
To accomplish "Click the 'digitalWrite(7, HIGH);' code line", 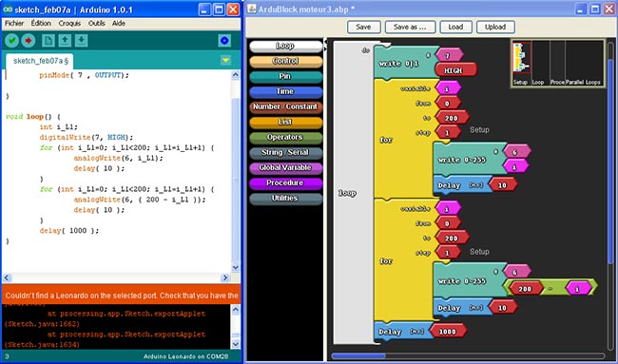I will (87, 137).
